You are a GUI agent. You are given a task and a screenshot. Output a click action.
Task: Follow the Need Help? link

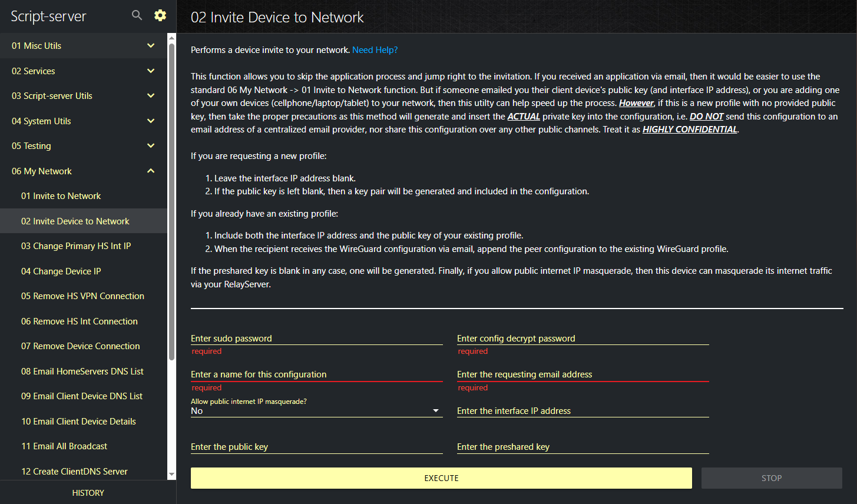[x=375, y=50]
